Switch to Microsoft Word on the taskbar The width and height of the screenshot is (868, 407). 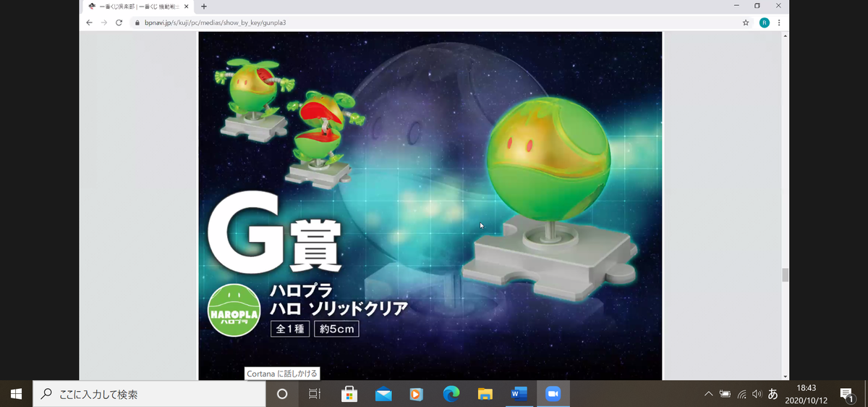(x=519, y=394)
